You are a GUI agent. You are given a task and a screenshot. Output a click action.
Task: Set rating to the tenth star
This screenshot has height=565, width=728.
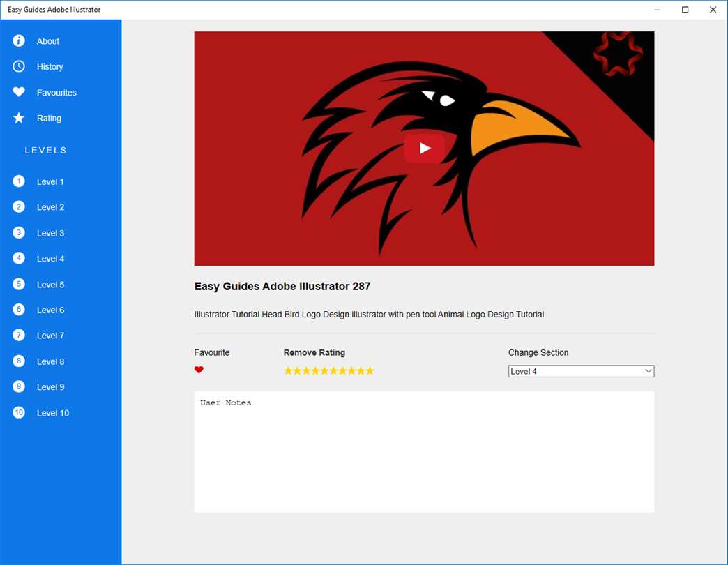coord(370,370)
